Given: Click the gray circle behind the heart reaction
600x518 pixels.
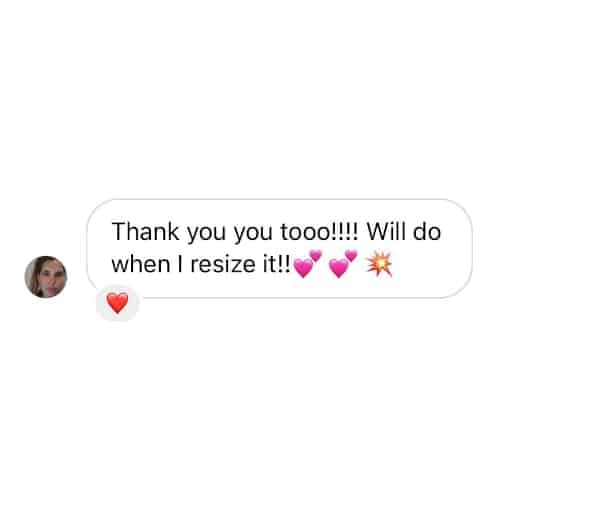Looking at the screenshot, I should tap(117, 303).
